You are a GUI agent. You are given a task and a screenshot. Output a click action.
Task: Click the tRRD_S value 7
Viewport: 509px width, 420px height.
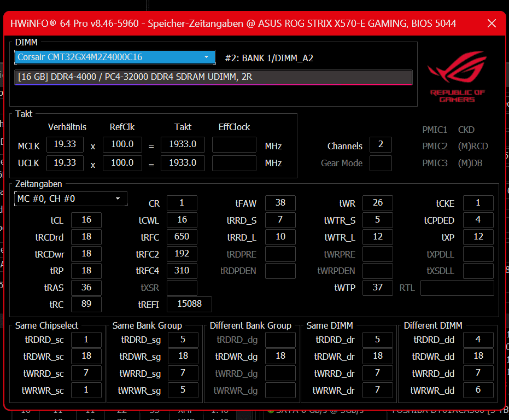[x=280, y=220]
